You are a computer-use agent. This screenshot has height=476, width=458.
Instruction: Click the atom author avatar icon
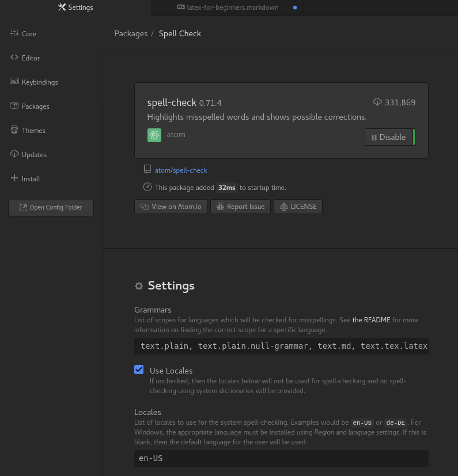(x=154, y=135)
